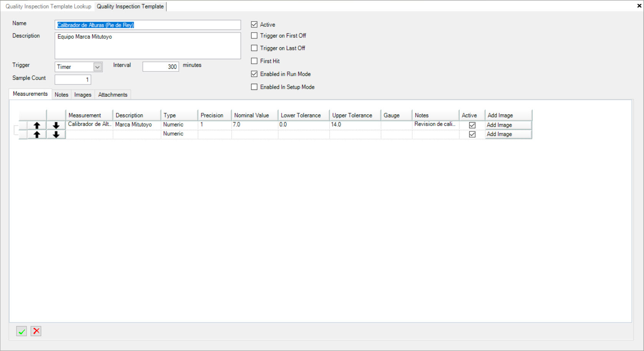Click up arrow in empty second row
The image size is (644, 351).
(37, 134)
